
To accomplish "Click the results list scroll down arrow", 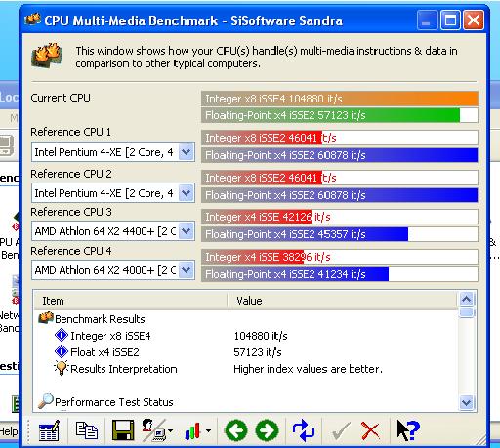I will click(467, 403).
